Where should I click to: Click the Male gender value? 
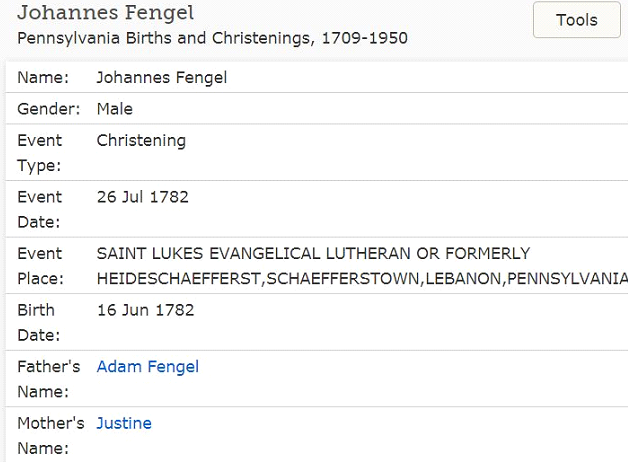pos(115,109)
